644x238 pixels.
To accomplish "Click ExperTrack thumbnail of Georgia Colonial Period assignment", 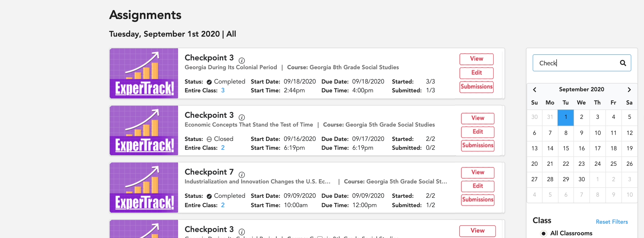I will 144,73.
